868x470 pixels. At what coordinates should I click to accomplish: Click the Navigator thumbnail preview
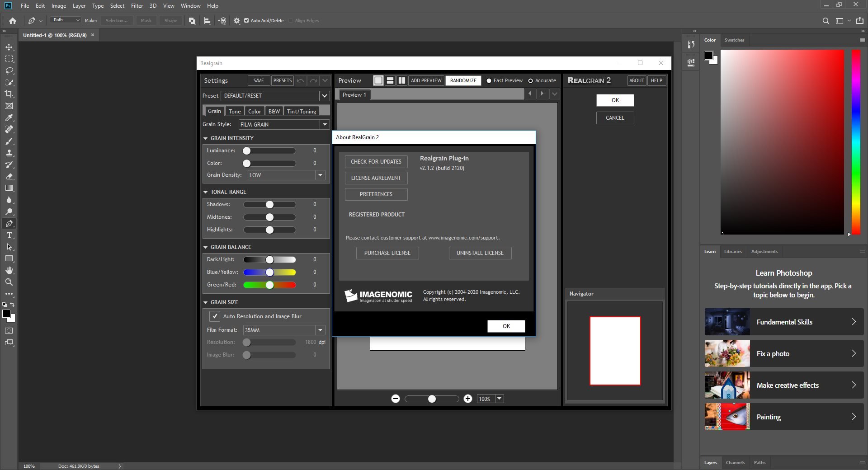click(615, 351)
